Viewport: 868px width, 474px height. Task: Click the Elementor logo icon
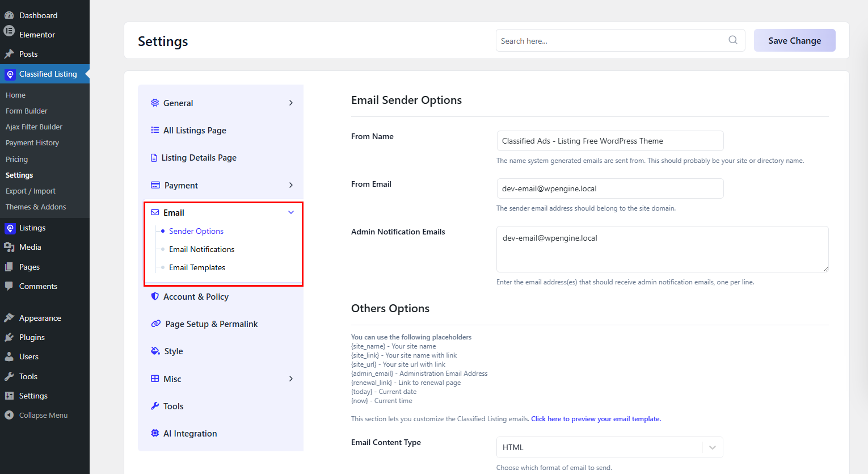(x=9, y=31)
